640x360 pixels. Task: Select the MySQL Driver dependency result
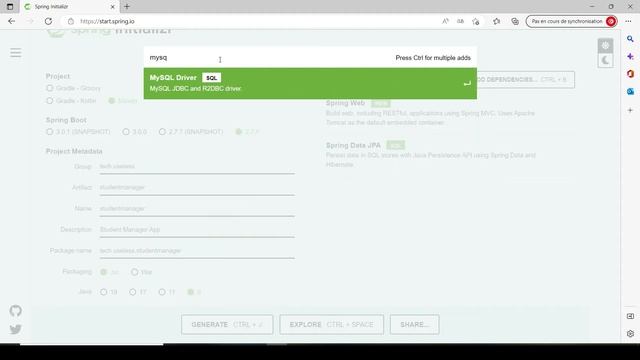click(310, 83)
